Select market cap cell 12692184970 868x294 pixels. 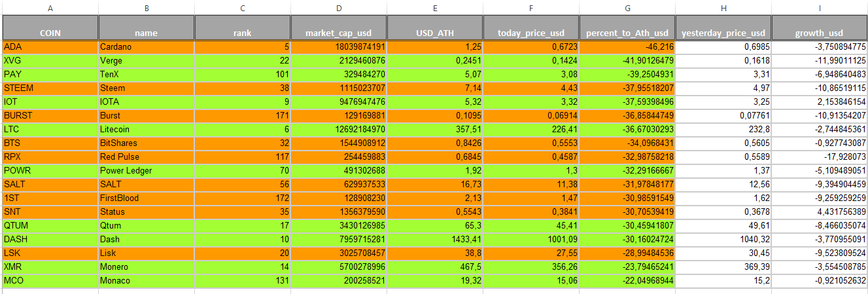pyautogui.click(x=339, y=130)
